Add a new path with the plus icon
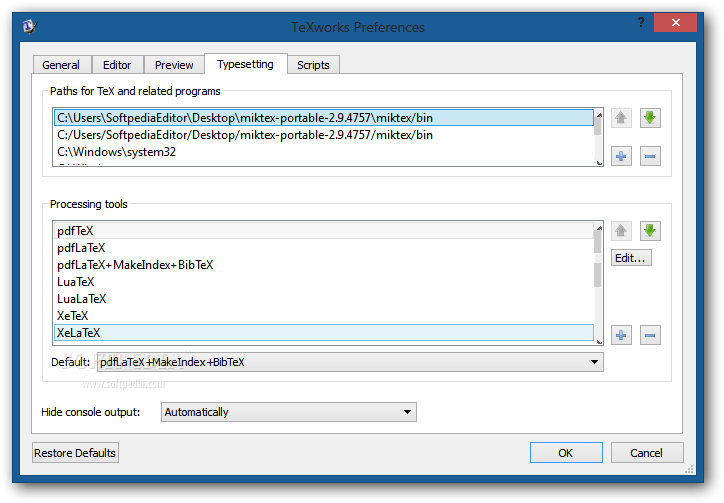The height and width of the screenshot is (503, 724). coord(621,156)
